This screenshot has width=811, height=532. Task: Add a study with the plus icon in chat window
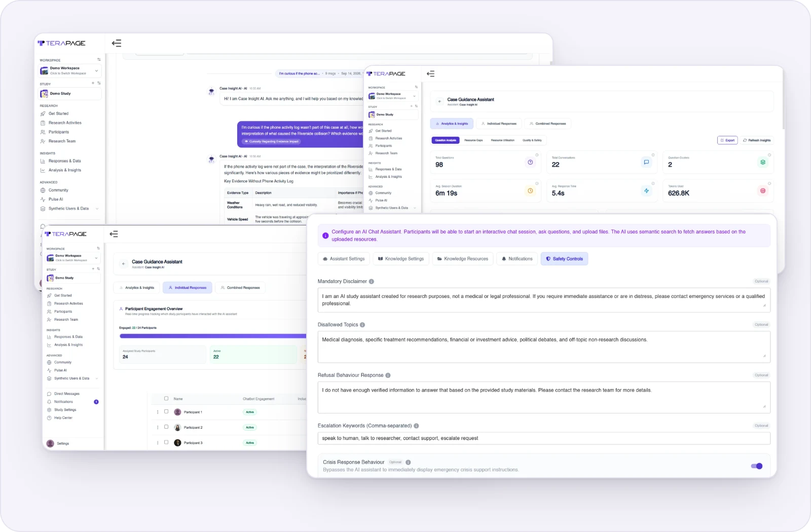pos(93,83)
